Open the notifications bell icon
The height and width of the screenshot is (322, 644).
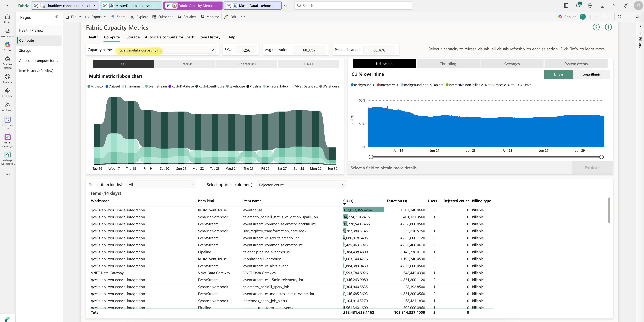click(578, 6)
